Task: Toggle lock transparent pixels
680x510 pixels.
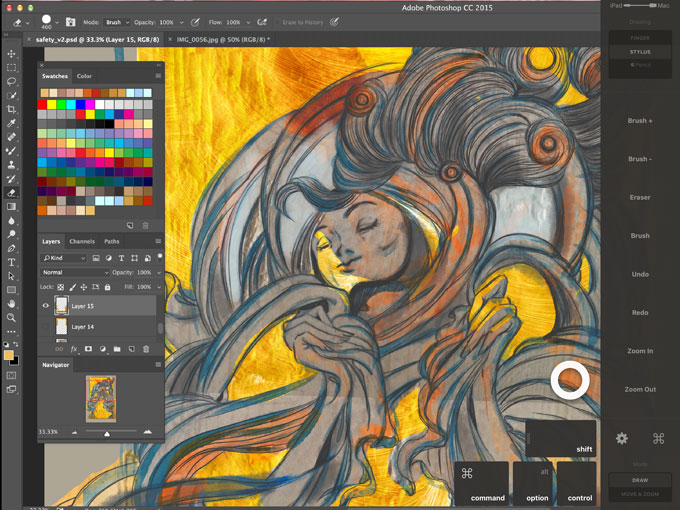Action: pyautogui.click(x=61, y=287)
